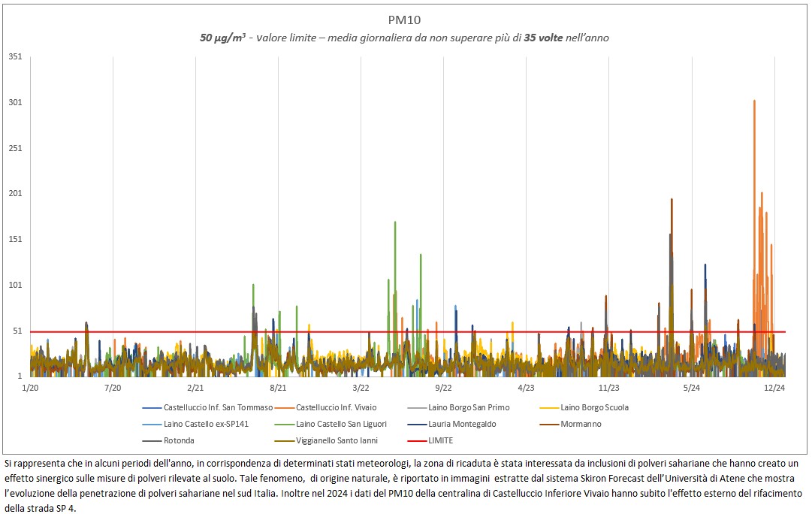
Task: Click Laino Borgo San Primo legend label
Action: [469, 407]
